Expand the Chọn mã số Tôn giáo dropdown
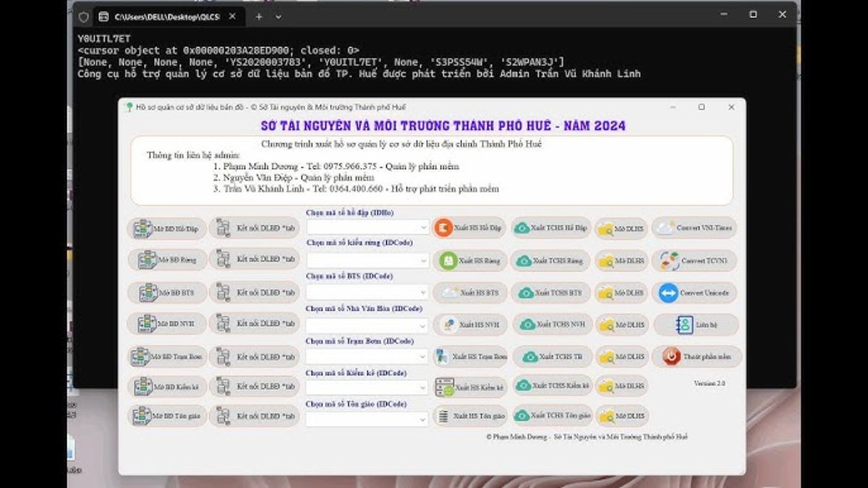This screenshot has height=488, width=868. (367, 419)
